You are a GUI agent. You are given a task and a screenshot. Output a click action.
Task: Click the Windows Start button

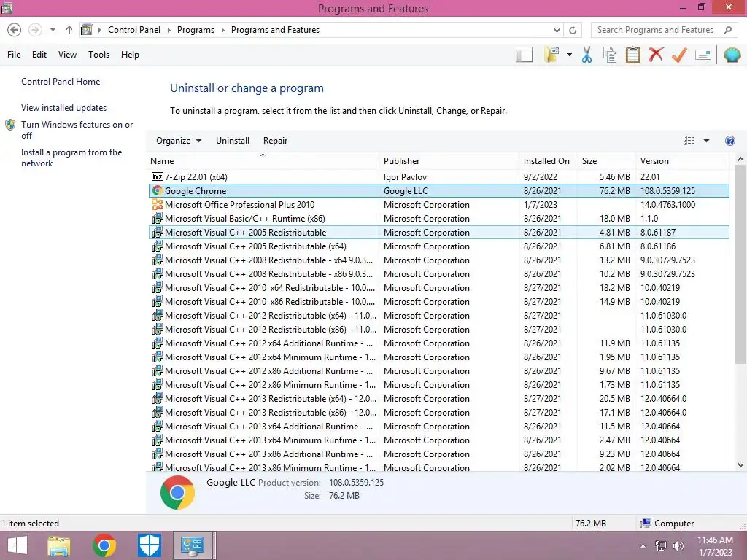click(x=17, y=545)
